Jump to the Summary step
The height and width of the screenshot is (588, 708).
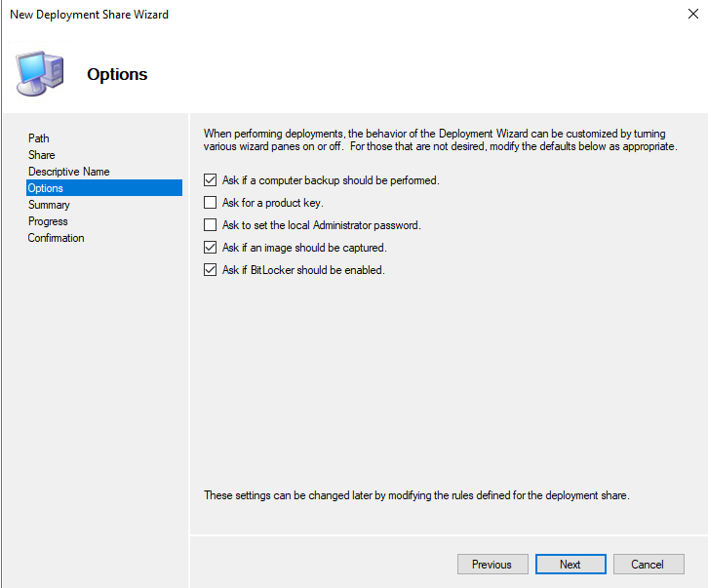pyautogui.click(x=49, y=205)
